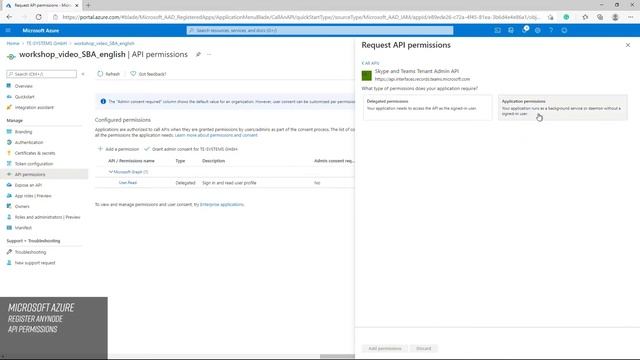Open workshop_video_SBA_english breadcrumb

104,43
